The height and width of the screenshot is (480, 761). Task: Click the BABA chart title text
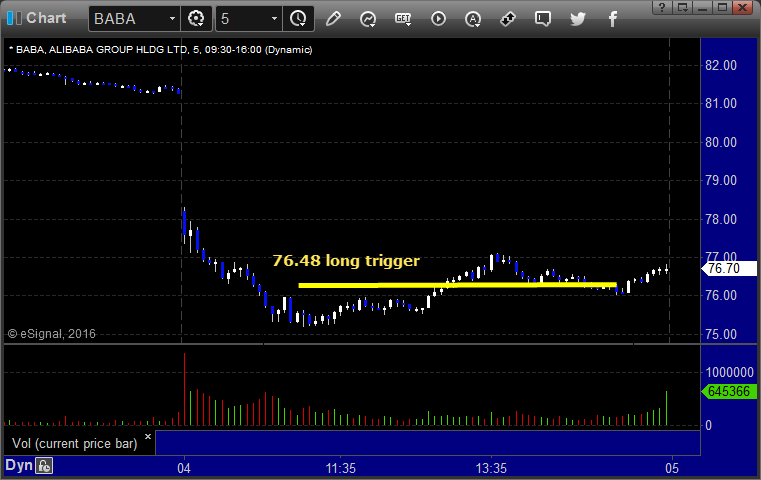coord(161,50)
